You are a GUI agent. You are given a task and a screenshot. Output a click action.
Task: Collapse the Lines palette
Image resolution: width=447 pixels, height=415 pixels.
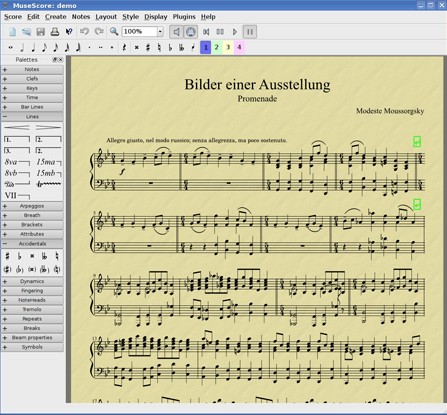(x=32, y=117)
